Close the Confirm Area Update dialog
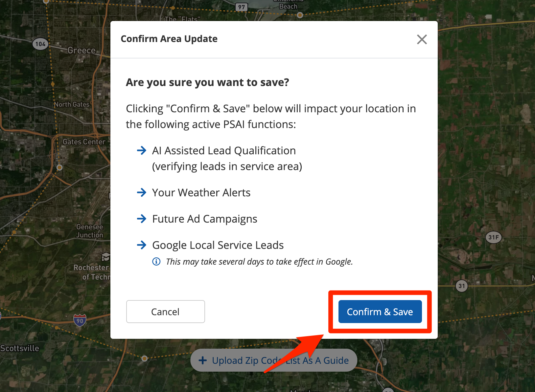The width and height of the screenshot is (535, 392). click(422, 39)
